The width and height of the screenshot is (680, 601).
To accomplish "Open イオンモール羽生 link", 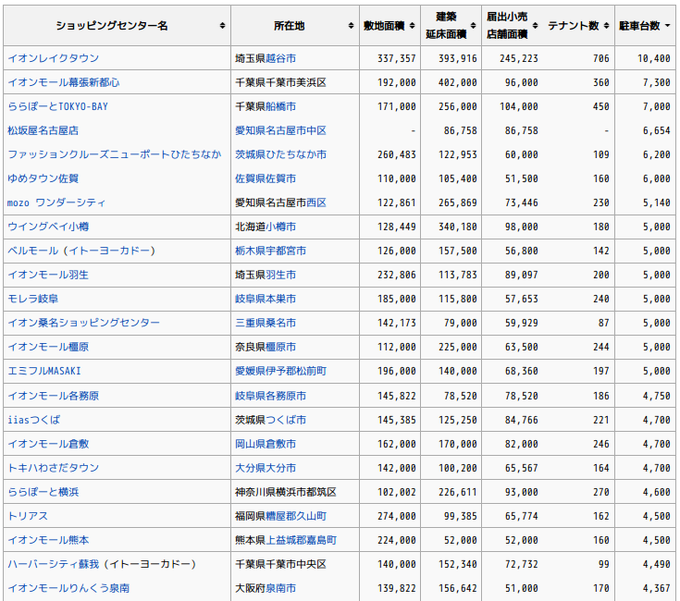I will click(x=48, y=275).
